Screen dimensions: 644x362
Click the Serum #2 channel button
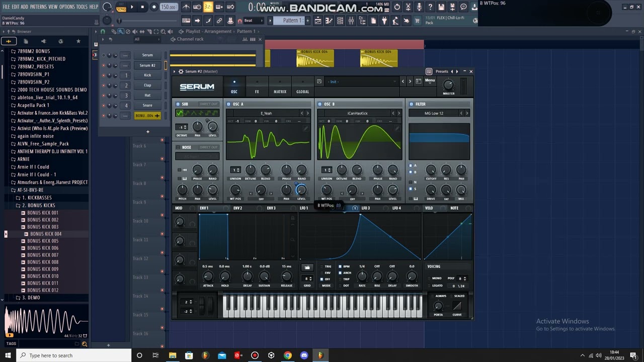[x=147, y=65]
